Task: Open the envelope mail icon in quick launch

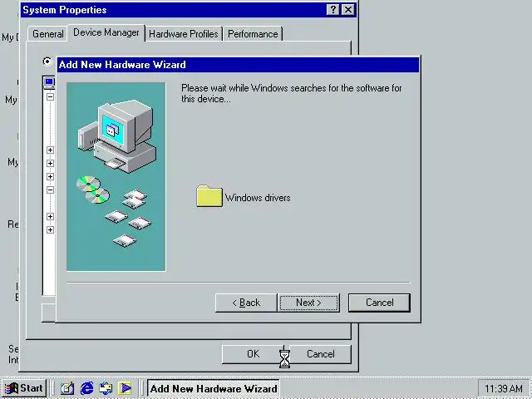Action: click(x=106, y=388)
